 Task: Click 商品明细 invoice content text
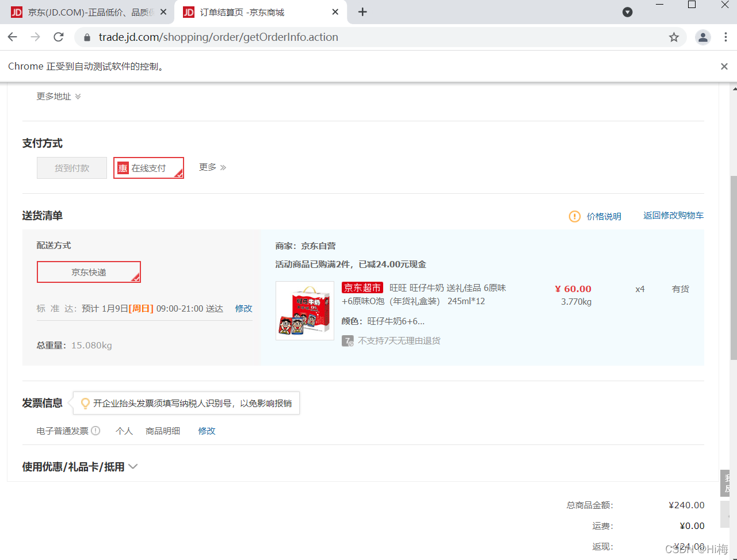tap(163, 431)
